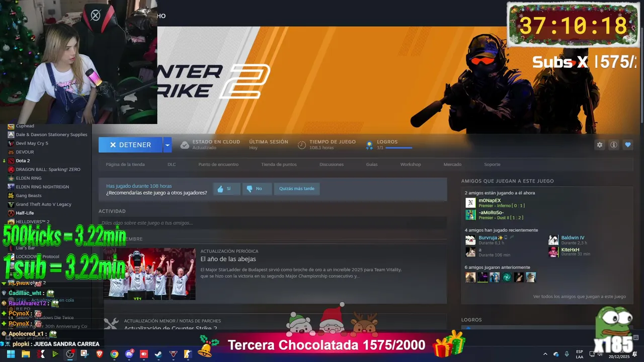Click the Quizás más tarde button
This screenshot has width=644, height=362.
coord(297,189)
